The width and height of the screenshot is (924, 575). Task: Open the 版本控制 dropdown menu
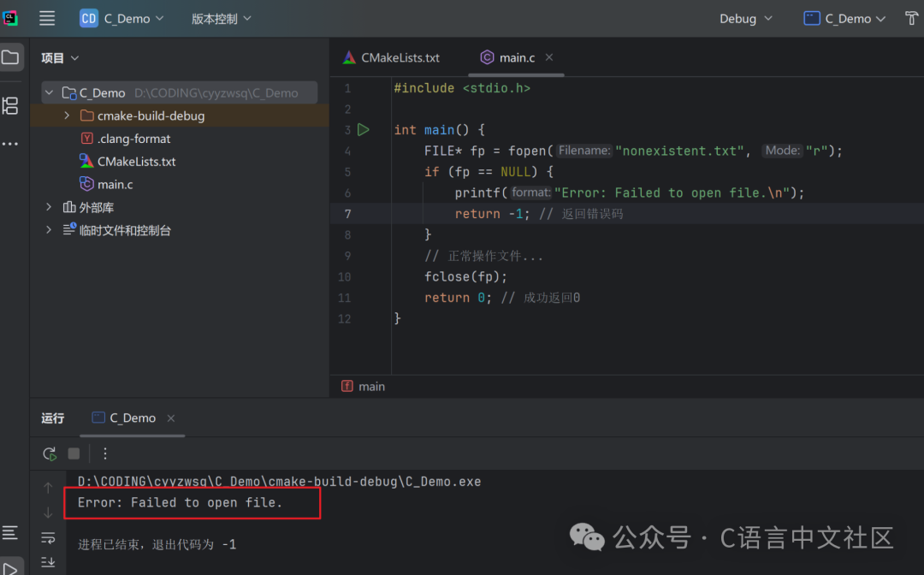point(221,19)
